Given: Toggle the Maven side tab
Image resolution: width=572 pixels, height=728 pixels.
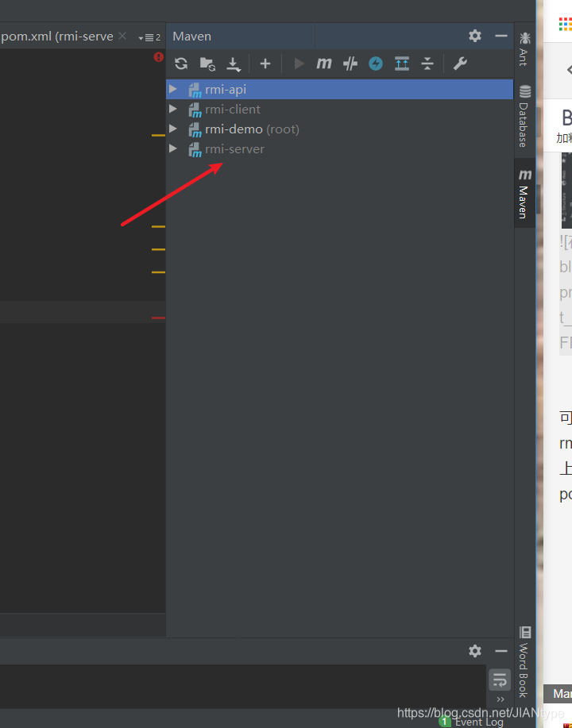Looking at the screenshot, I should point(524,193).
